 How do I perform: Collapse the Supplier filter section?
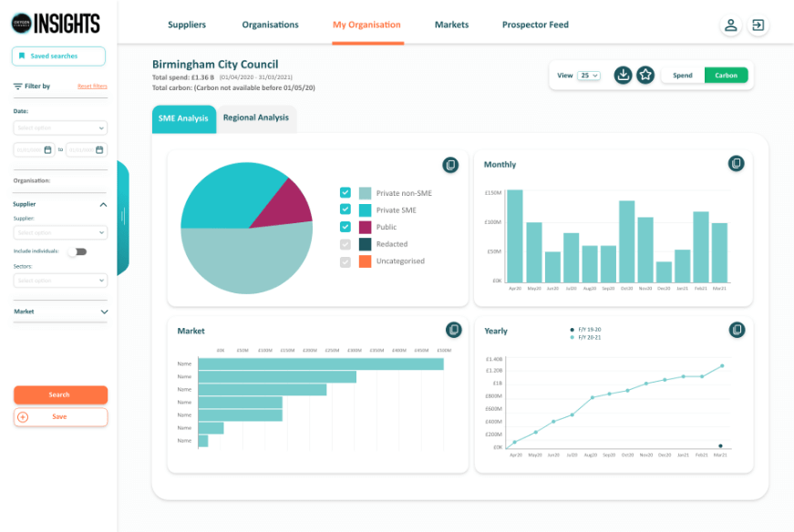tap(103, 204)
